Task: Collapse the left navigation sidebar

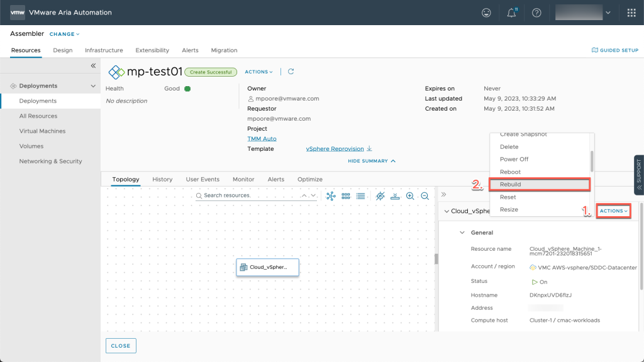Action: click(x=93, y=65)
